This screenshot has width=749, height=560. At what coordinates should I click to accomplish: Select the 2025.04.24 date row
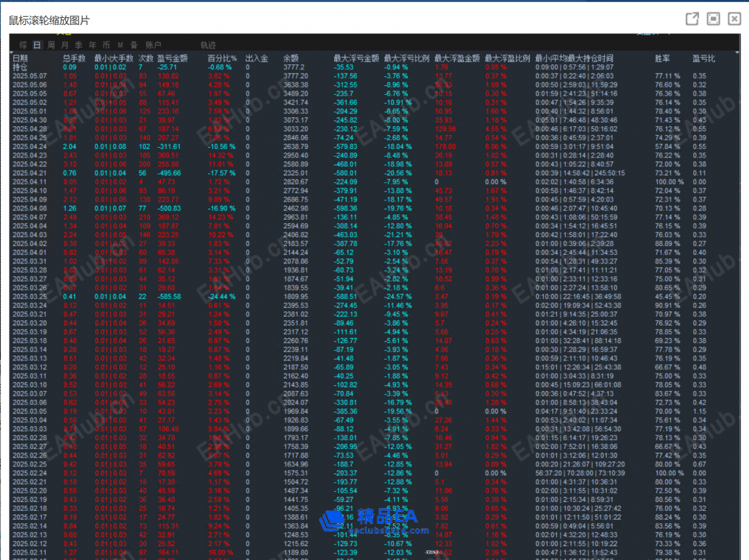coord(28,146)
